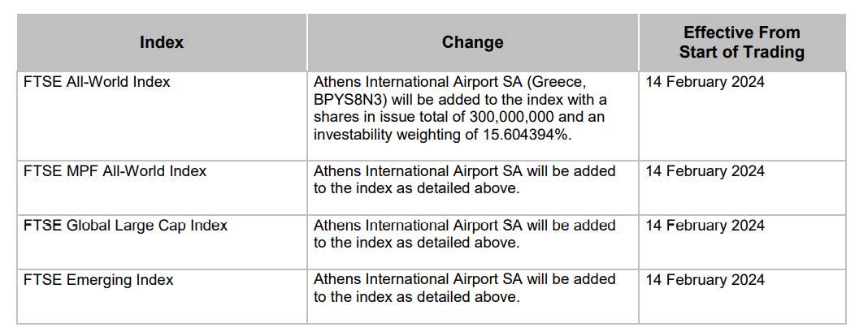
Task: Click the Effective From Start of Trading header
Action: pos(741,42)
